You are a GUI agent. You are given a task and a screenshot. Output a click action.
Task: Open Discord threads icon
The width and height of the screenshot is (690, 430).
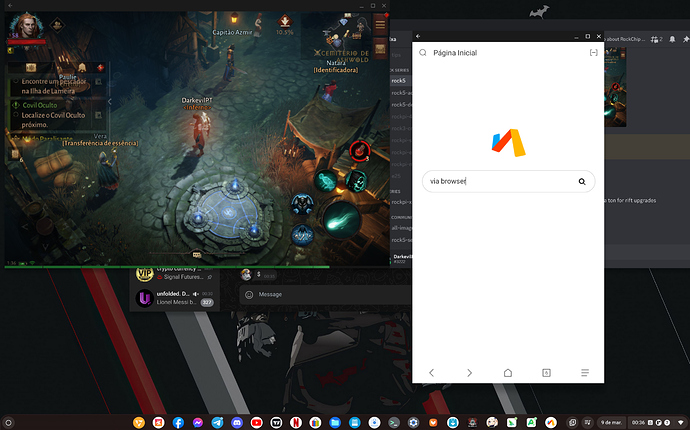pos(656,39)
